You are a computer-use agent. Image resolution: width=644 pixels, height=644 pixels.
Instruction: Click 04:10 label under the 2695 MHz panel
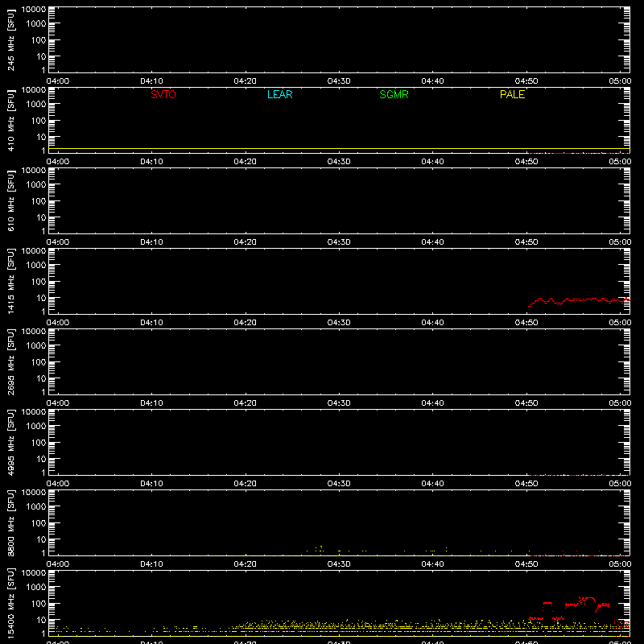(x=151, y=403)
